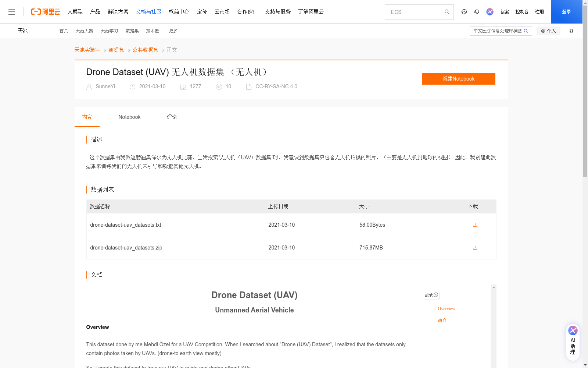Click 技术圈 nav link
Image resolution: width=588 pixels, height=368 pixels.
(x=153, y=31)
